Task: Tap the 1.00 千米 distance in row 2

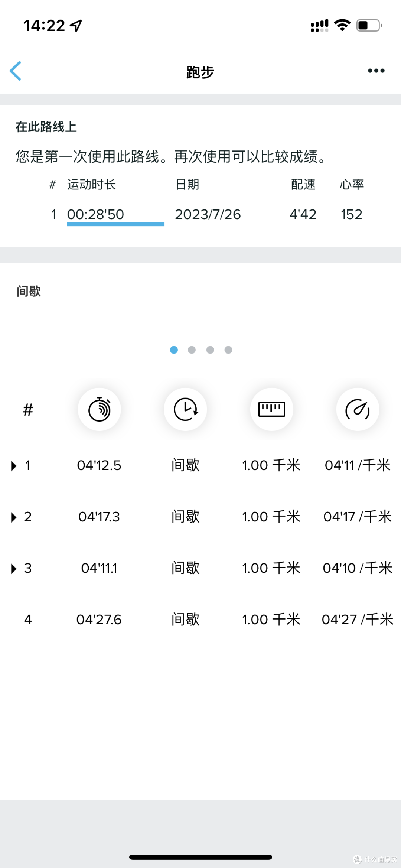Action: (x=271, y=517)
